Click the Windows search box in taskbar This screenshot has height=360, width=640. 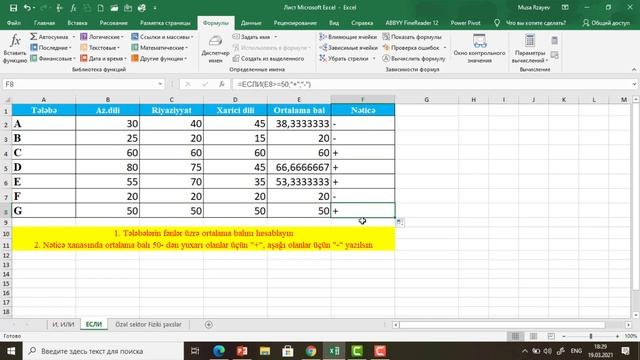(104, 351)
